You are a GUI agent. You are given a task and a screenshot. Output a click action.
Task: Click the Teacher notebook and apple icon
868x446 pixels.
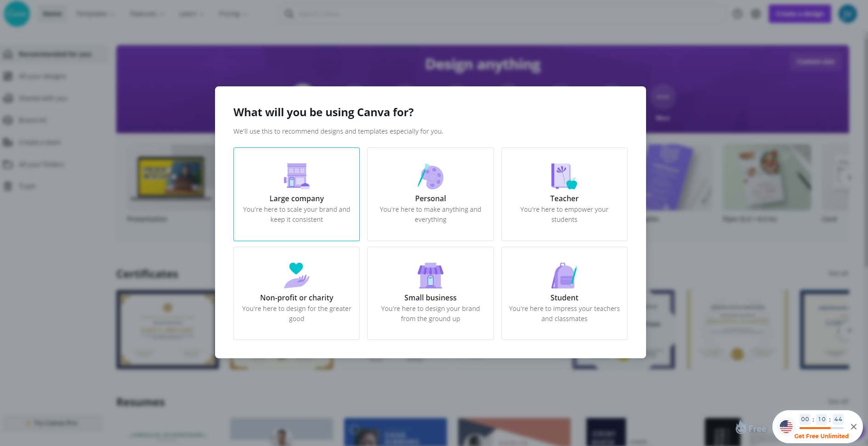564,176
